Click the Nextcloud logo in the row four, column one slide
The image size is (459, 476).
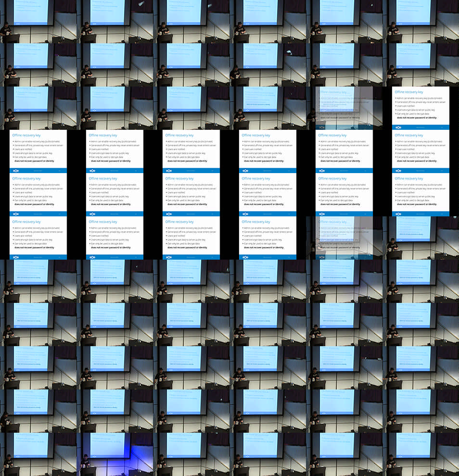pyautogui.click(x=16, y=171)
